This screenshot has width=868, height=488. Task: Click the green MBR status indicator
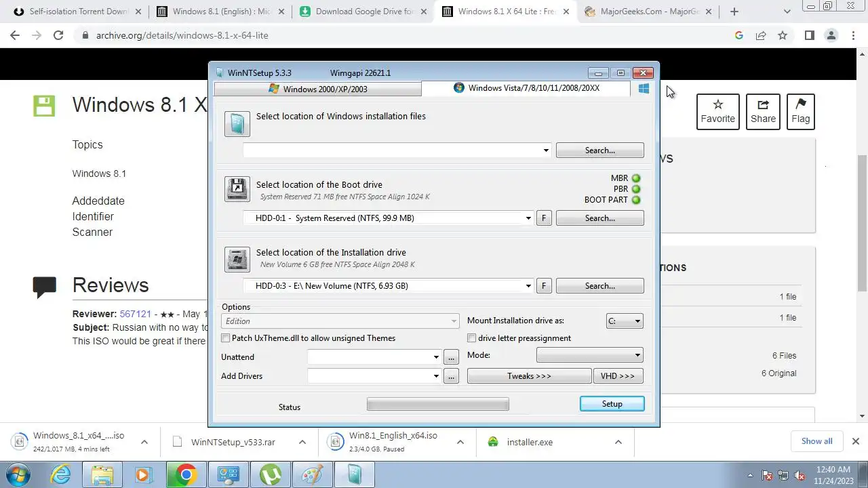click(x=636, y=178)
